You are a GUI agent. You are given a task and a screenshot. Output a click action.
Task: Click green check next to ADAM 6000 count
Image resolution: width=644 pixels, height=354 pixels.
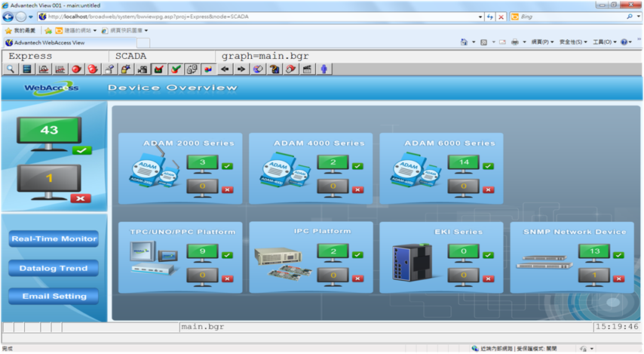(488, 165)
